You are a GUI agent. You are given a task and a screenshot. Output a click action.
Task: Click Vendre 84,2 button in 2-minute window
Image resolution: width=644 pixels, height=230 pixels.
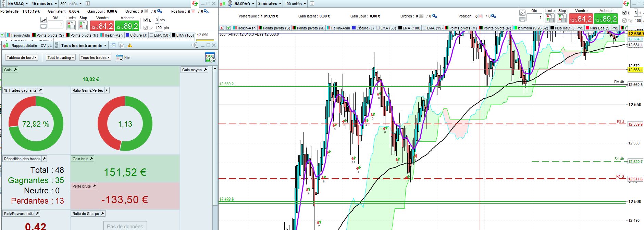click(581, 18)
